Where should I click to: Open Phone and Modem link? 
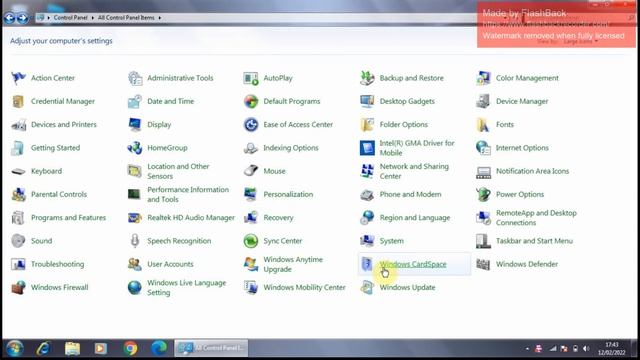(x=410, y=194)
